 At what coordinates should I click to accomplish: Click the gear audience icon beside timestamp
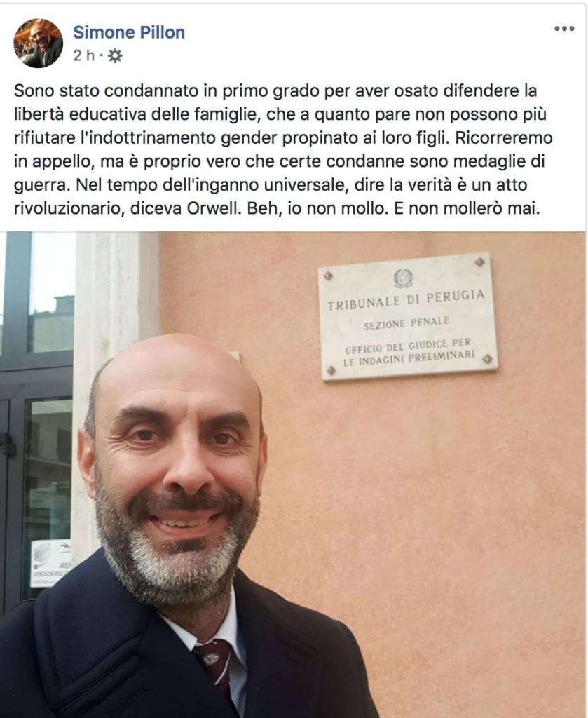115,56
